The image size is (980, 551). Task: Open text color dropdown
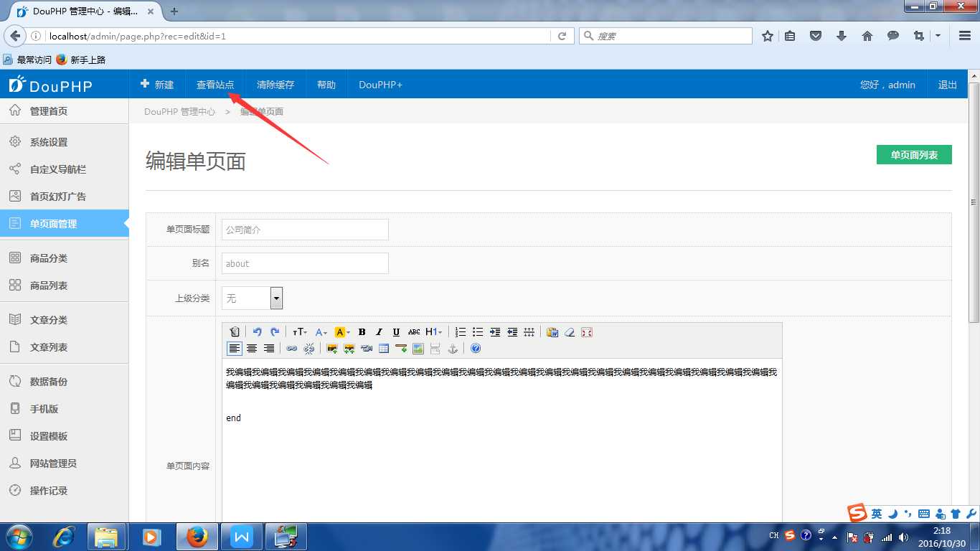[321, 332]
